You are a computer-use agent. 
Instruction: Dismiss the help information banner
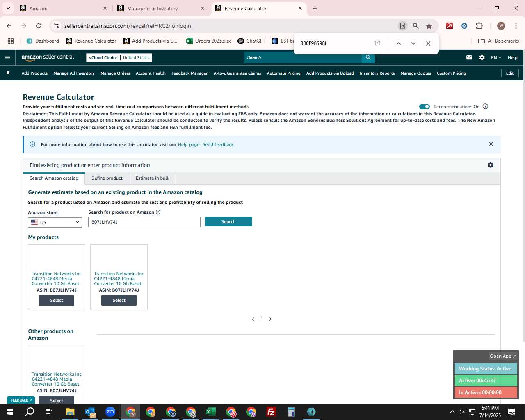(x=491, y=144)
